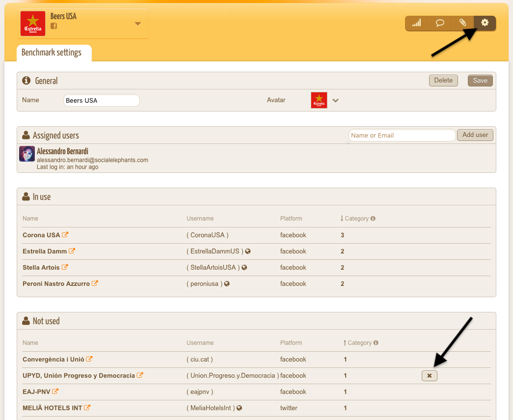This screenshot has height=420, width=513.
Task: Click the twitter platform cell for Meliã
Action: point(289,408)
